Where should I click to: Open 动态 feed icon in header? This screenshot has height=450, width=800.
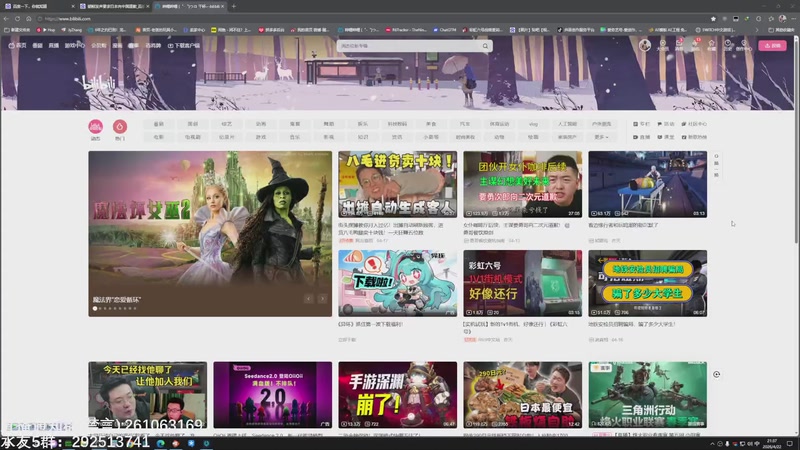(695, 45)
